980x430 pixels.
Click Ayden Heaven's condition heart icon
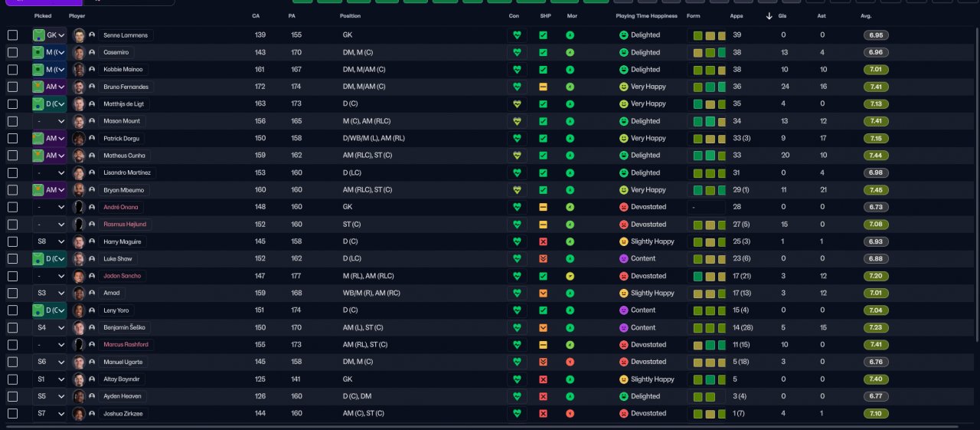[x=517, y=396]
